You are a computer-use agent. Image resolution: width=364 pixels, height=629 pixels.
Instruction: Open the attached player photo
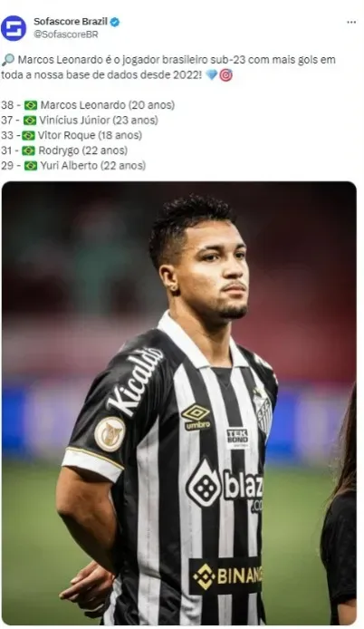pos(178,403)
